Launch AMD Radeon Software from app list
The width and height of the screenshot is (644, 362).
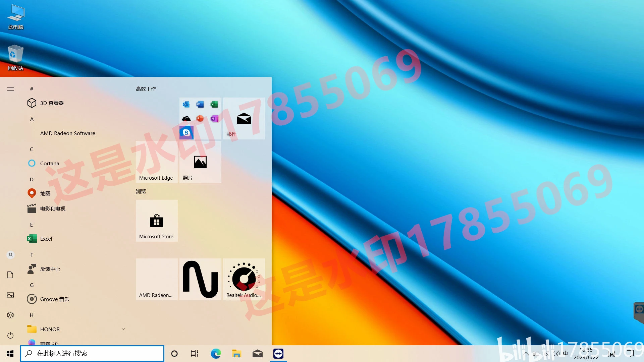point(76,133)
